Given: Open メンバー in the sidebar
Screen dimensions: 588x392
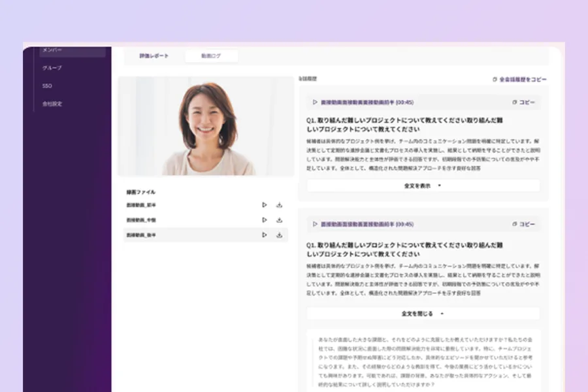Looking at the screenshot, I should (x=72, y=50).
